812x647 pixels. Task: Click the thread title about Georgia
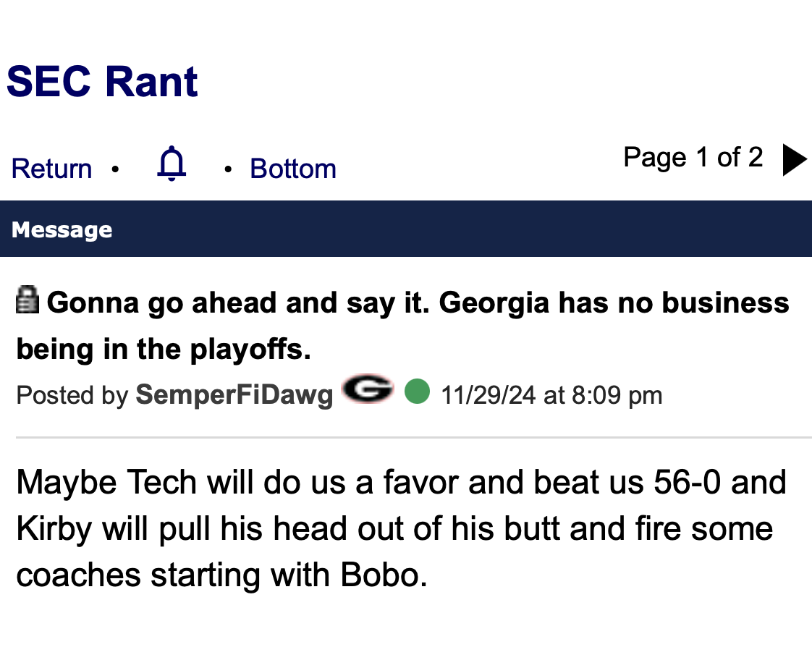(x=418, y=303)
